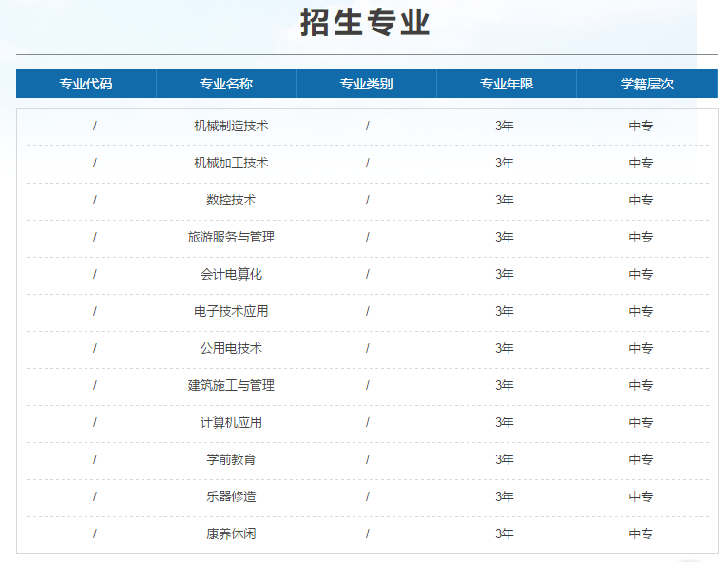Click 3年 in the 会计电算化 row
This screenshot has width=728, height=562.
tap(505, 275)
